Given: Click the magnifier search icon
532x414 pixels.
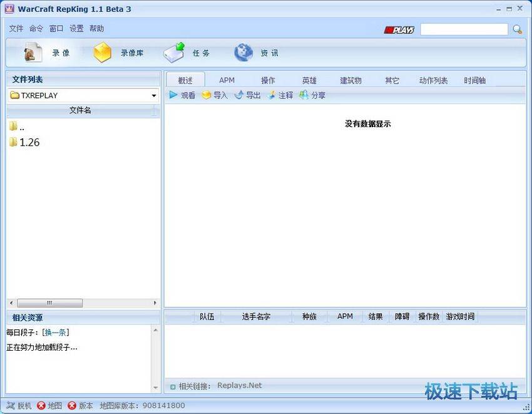Looking at the screenshot, I should [x=516, y=29].
